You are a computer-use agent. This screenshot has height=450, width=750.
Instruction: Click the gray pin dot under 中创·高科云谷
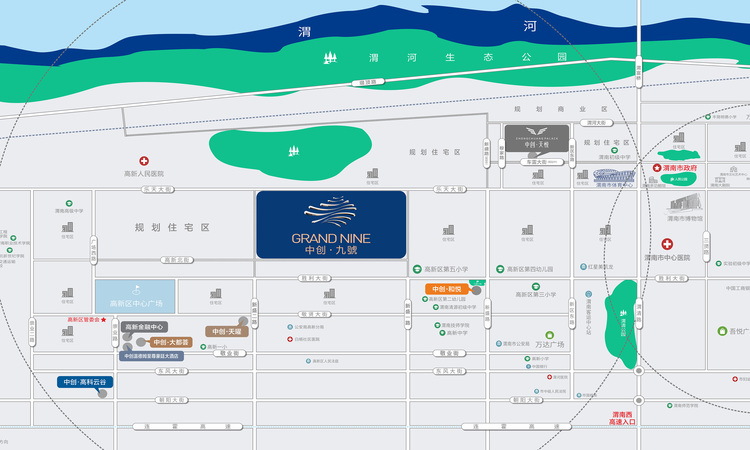point(102,394)
